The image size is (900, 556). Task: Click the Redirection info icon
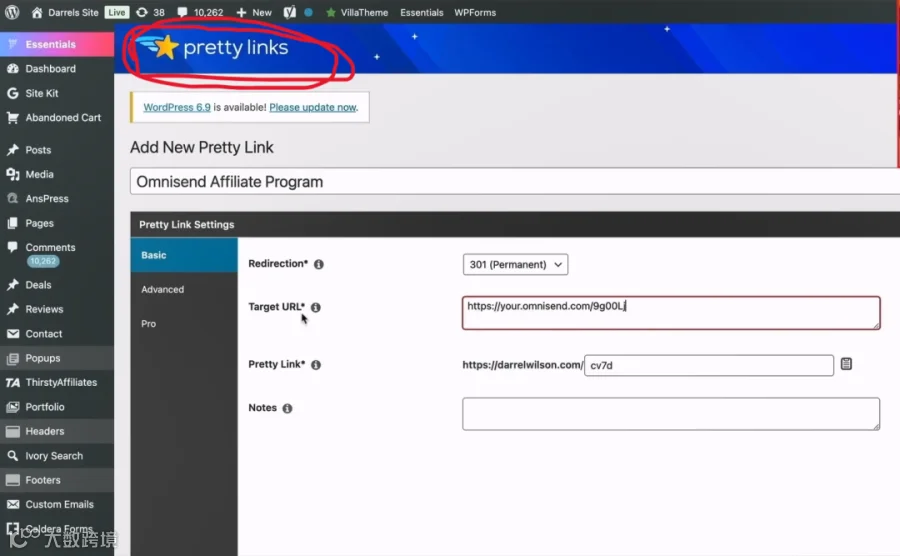pos(319,264)
